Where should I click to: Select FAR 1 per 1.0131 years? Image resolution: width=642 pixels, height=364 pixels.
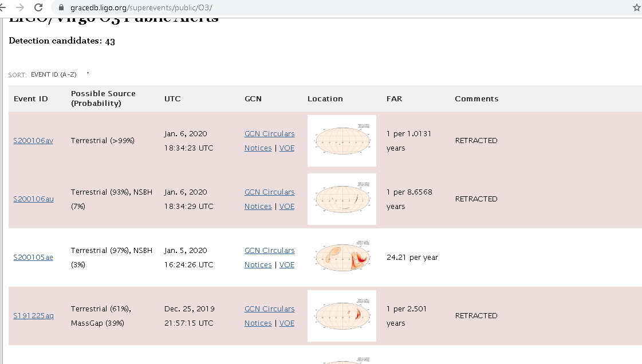point(409,141)
